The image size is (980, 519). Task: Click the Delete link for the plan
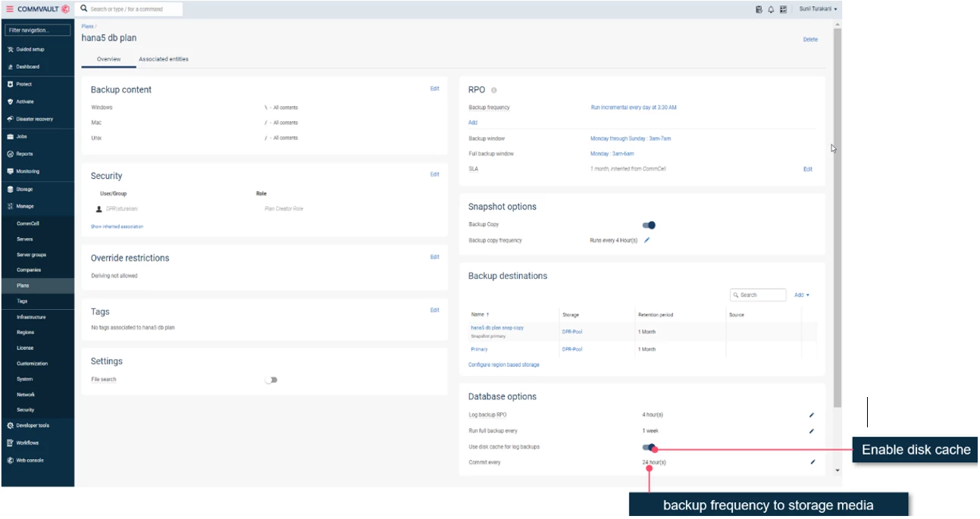point(810,39)
